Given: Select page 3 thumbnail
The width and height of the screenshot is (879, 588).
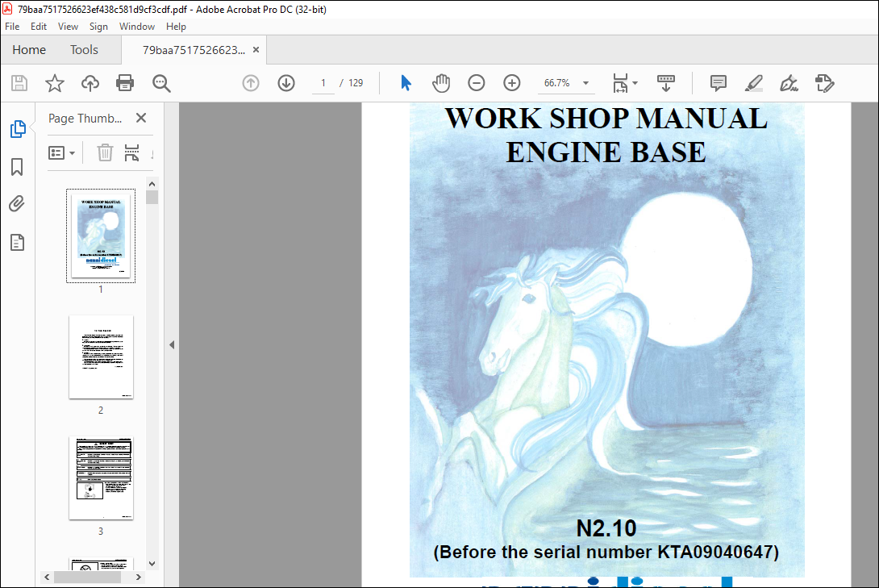Looking at the screenshot, I should pyautogui.click(x=101, y=478).
